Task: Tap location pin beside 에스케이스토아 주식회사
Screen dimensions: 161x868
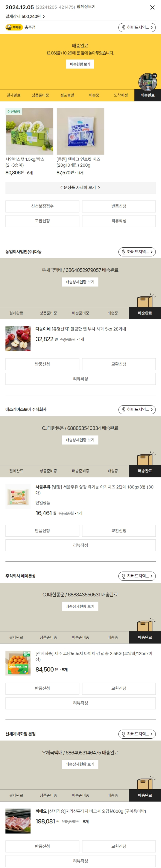Action: pyautogui.click(x=124, y=409)
